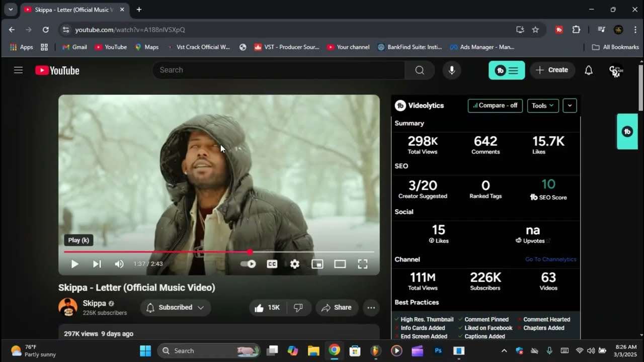The image size is (644, 362).
Task: Reload the page
Action: point(46,30)
